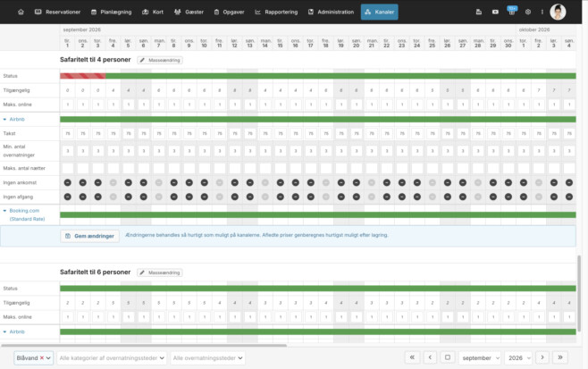Toggle Ingen afgang for fre. 11 september
The width and height of the screenshot is (588, 369).
pos(219,197)
